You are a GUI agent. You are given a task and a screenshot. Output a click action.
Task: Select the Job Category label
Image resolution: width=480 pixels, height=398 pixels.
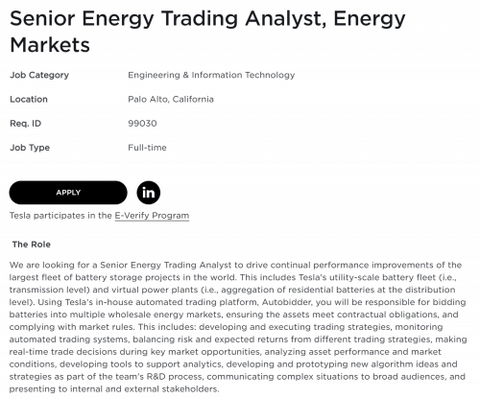coord(39,75)
